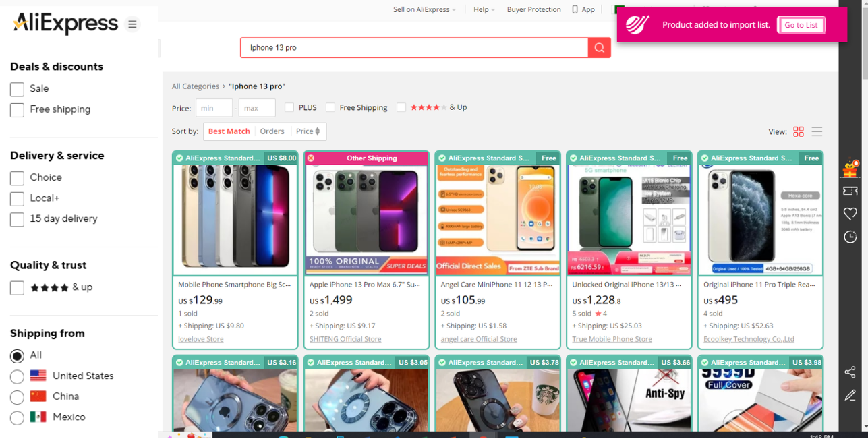
Task: Open True Mobile Phone Store link
Action: [x=612, y=339]
